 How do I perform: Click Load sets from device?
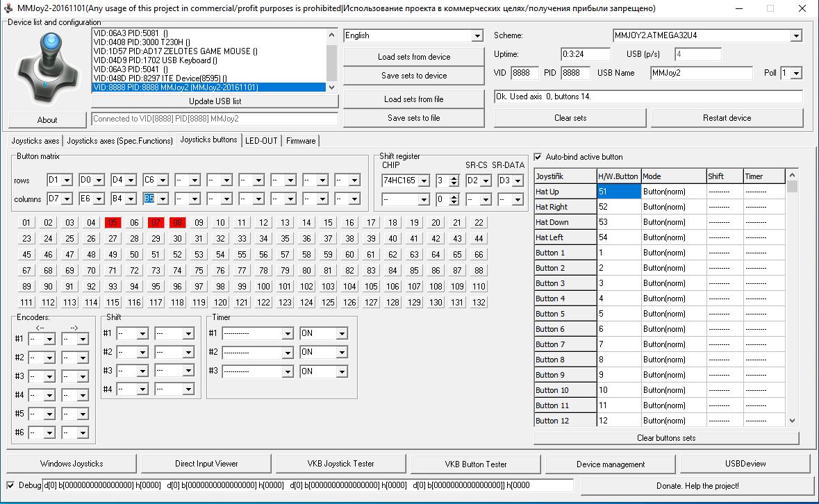click(x=414, y=57)
